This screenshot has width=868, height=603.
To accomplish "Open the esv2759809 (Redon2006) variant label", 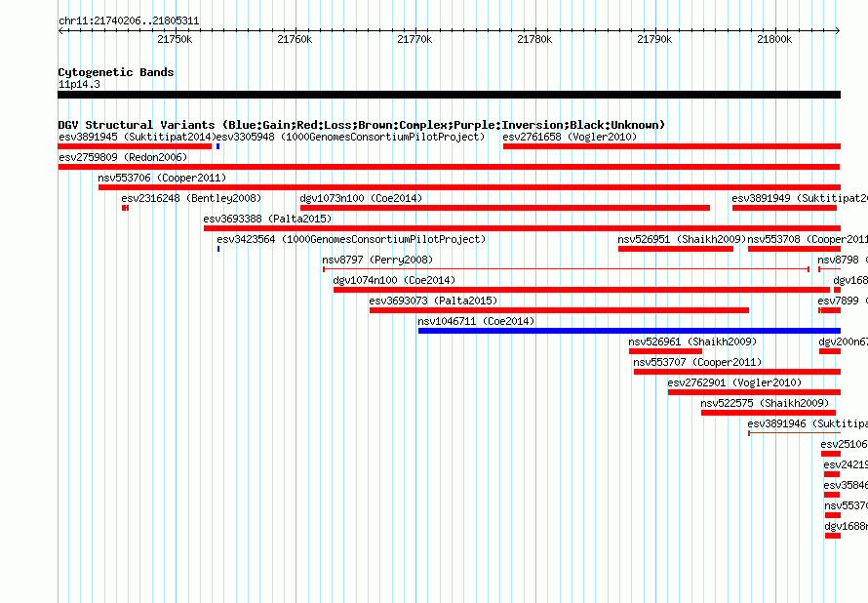I will click(x=123, y=157).
